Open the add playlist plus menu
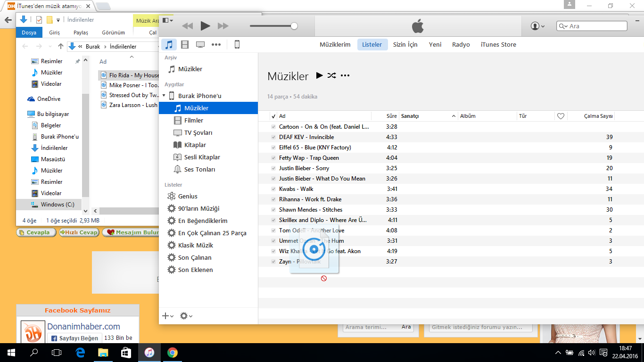644x362 pixels. pyautogui.click(x=168, y=316)
